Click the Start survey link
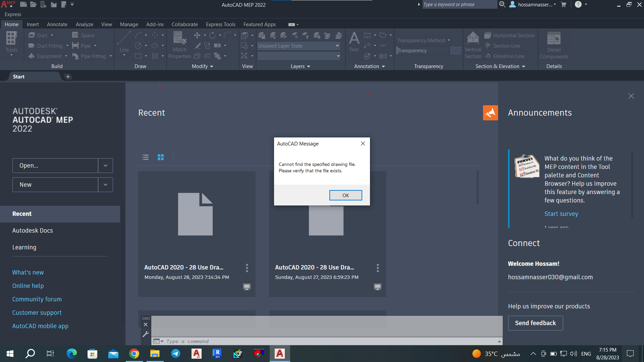The image size is (644, 362). point(561,214)
